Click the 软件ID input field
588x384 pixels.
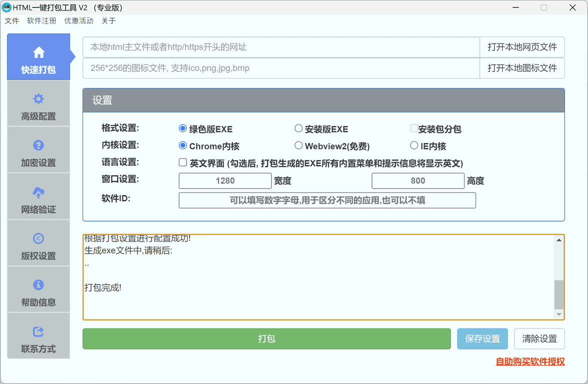click(x=327, y=200)
